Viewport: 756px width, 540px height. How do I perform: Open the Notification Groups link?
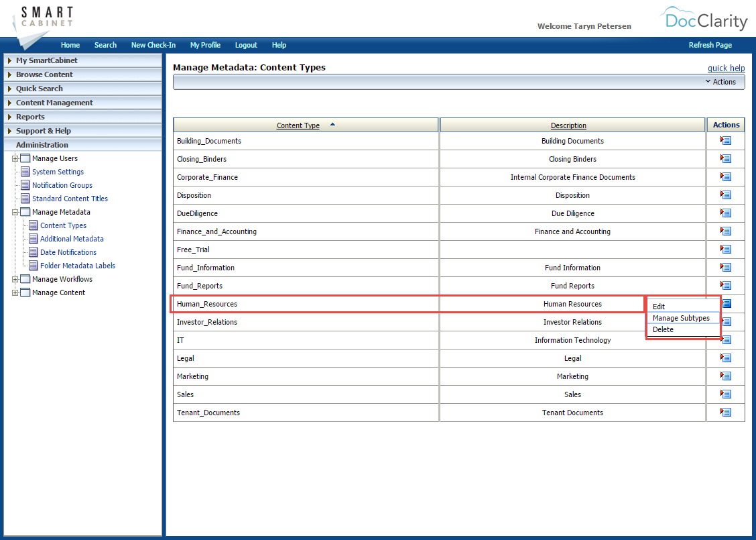(62, 185)
